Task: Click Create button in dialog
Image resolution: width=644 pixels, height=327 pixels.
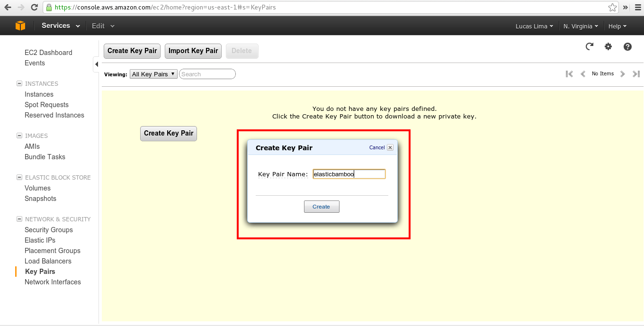Action: (322, 207)
